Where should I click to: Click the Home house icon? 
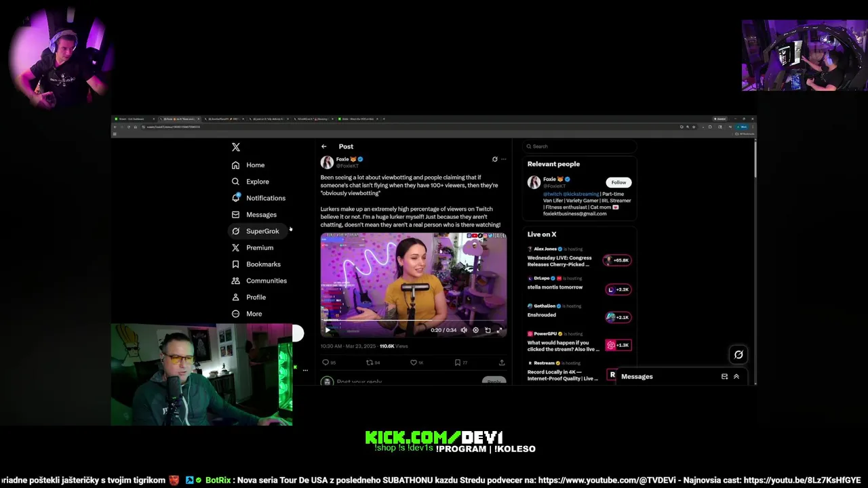coord(235,165)
